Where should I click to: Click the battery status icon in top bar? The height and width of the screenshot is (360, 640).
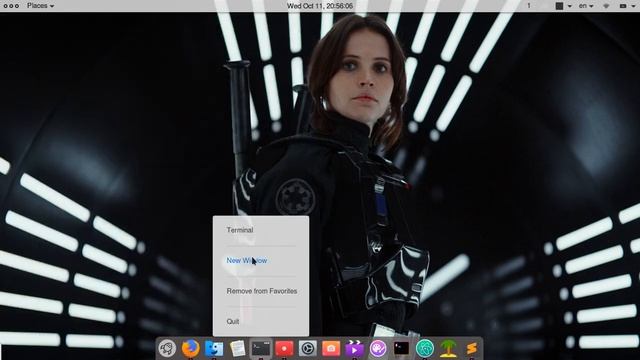tap(623, 6)
